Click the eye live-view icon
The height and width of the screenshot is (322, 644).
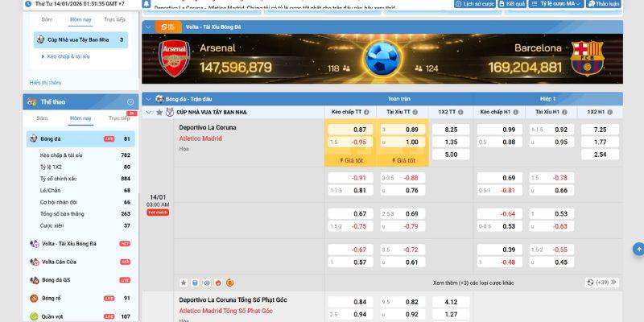(x=207, y=283)
